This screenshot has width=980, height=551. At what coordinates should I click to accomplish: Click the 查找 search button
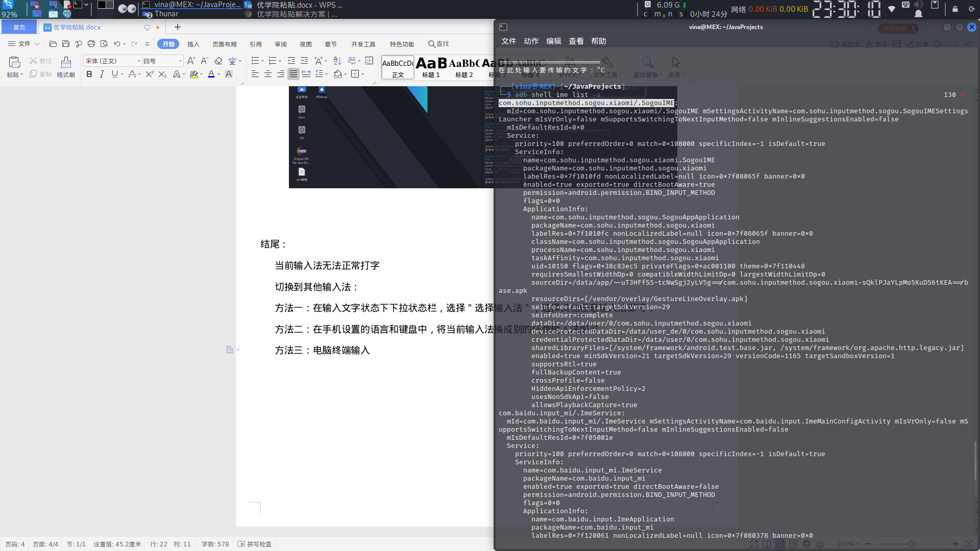(438, 44)
